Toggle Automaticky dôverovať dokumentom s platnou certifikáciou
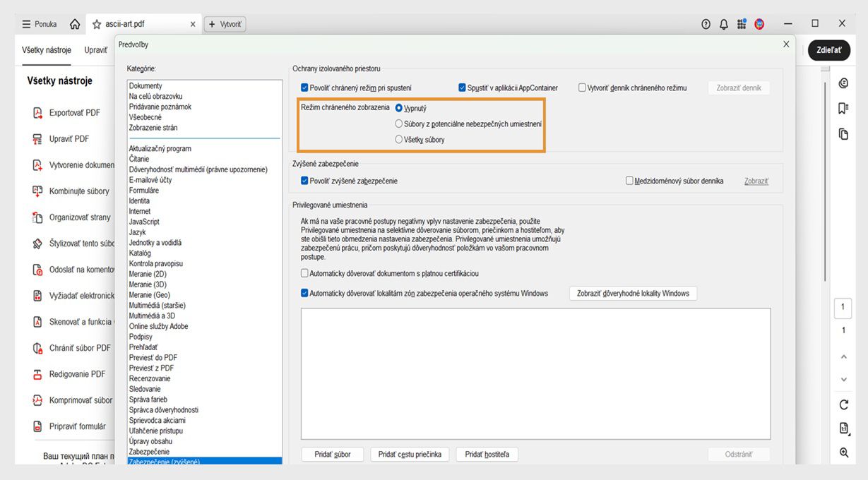Viewport: 868px width, 480px height. [304, 273]
